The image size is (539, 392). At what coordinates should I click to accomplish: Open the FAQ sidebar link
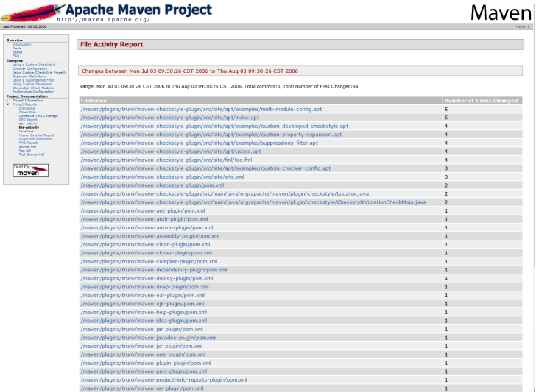tap(16, 56)
